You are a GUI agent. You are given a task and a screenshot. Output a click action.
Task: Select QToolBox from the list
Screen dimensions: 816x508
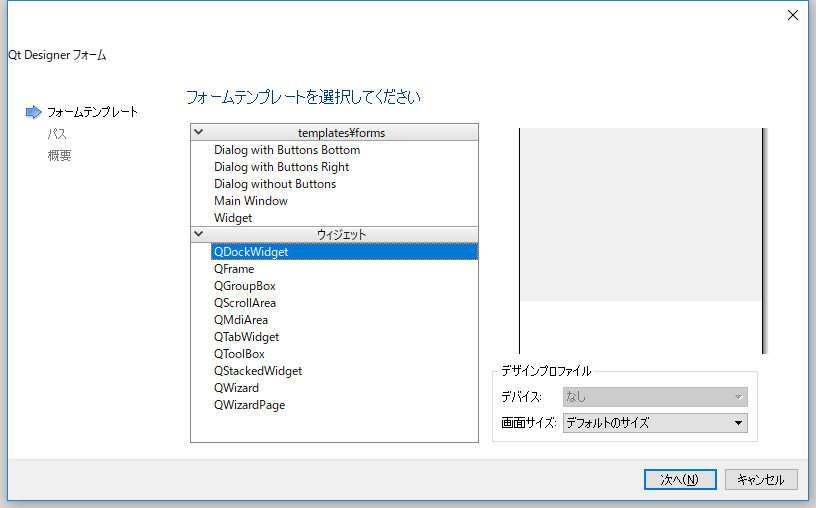click(x=239, y=354)
